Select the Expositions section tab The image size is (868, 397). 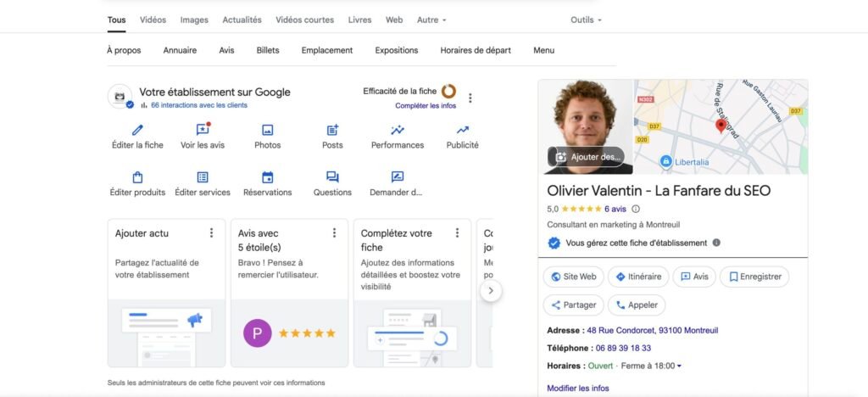point(397,50)
